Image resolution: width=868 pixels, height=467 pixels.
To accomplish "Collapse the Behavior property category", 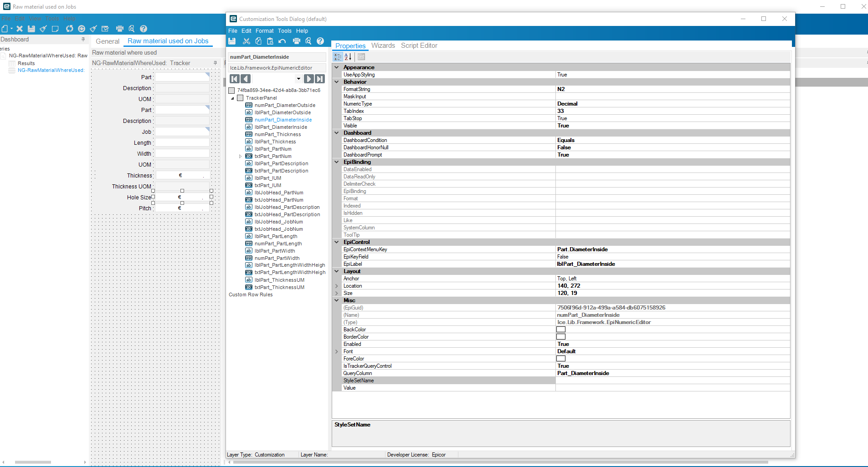I will (x=337, y=82).
